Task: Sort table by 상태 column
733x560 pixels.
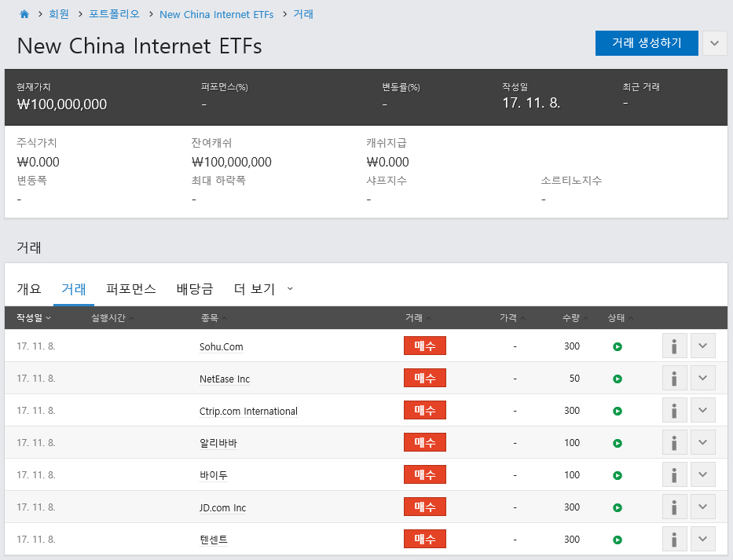Action: [x=621, y=318]
